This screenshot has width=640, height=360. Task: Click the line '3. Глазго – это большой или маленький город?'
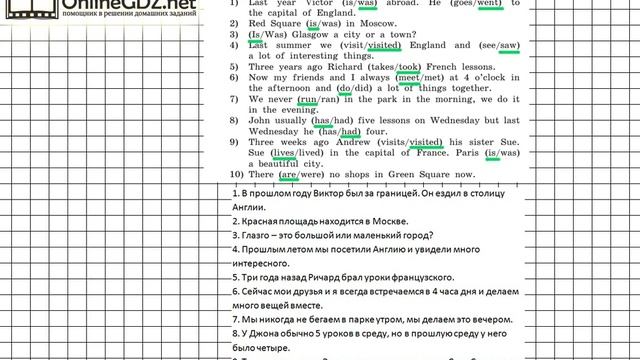333,236
